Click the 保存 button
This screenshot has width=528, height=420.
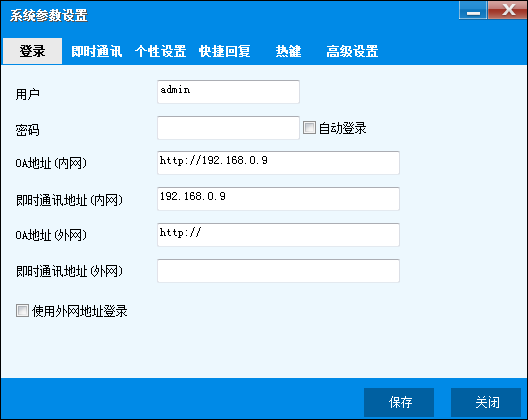399,402
